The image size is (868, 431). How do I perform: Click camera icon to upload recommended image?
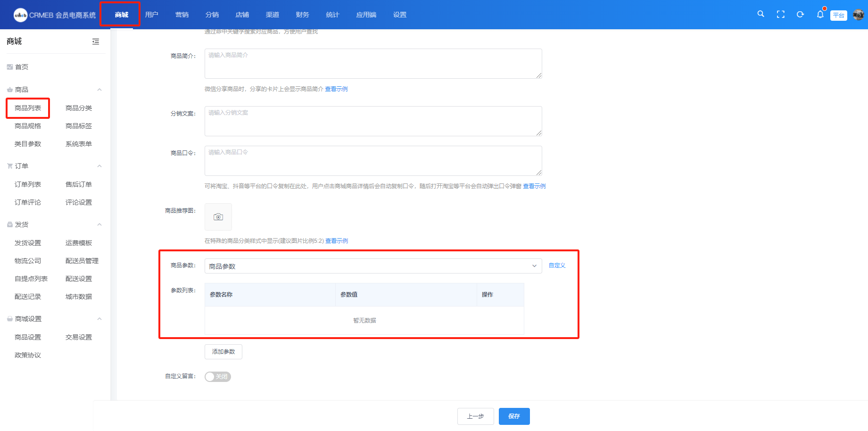[218, 217]
